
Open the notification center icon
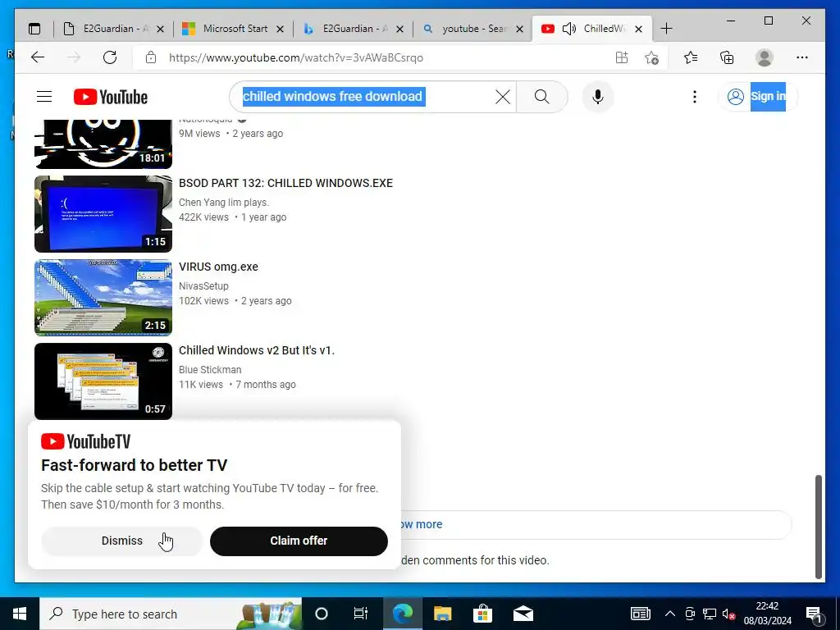point(814,614)
